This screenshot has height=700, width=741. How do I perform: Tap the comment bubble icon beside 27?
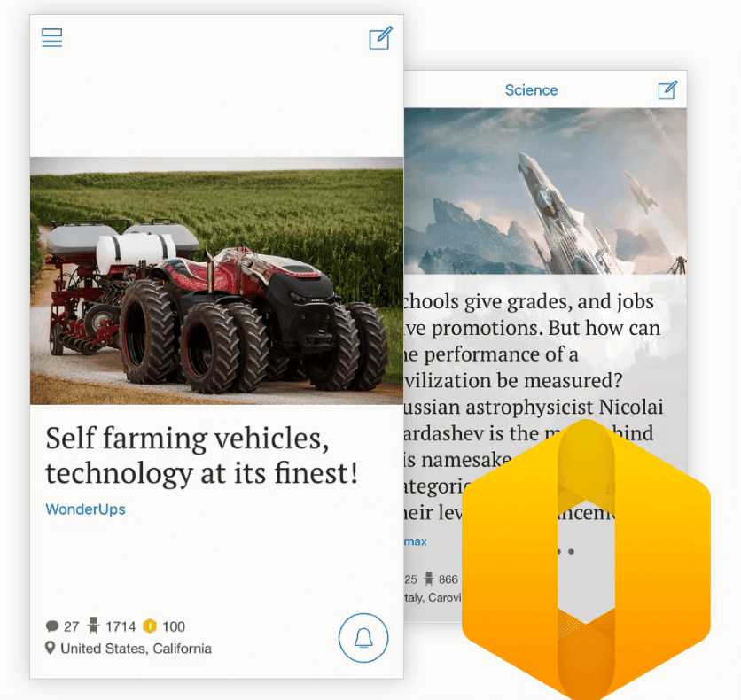(x=52, y=626)
